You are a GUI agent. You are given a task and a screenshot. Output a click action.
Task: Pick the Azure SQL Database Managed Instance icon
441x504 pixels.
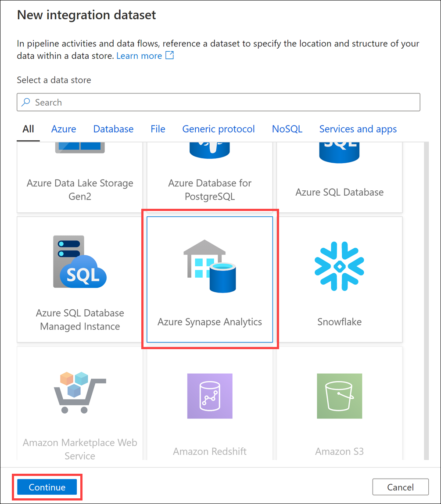click(80, 261)
